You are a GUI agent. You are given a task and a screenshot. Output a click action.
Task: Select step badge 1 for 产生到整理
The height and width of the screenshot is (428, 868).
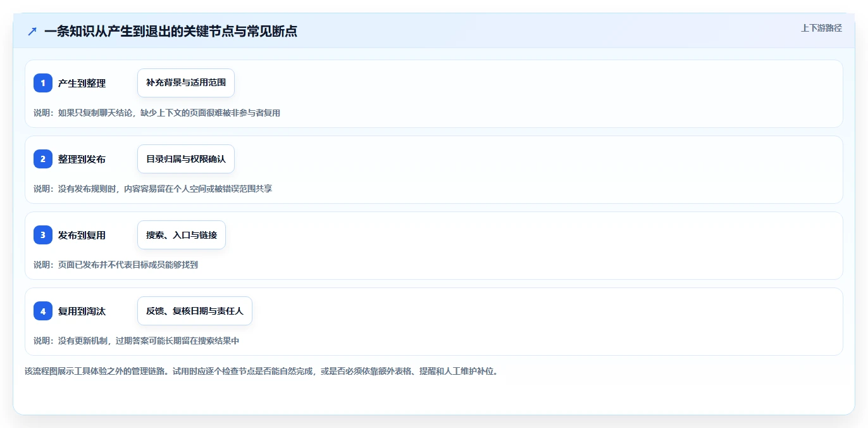coord(43,83)
